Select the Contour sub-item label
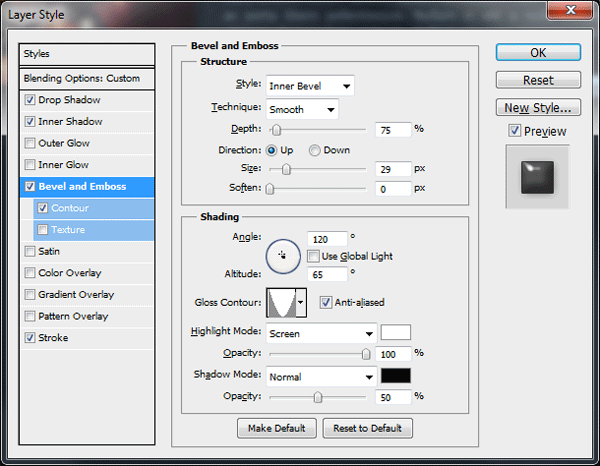Image resolution: width=600 pixels, height=466 pixels. click(x=70, y=208)
